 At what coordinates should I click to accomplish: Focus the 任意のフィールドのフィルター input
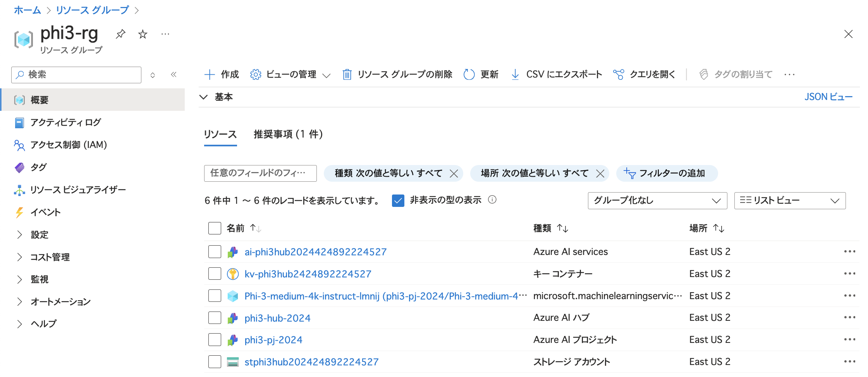pos(260,173)
